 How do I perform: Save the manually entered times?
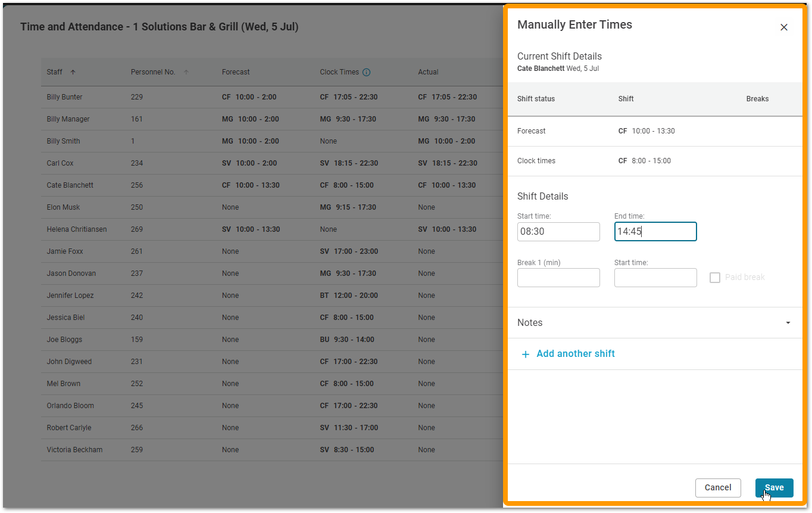(774, 487)
